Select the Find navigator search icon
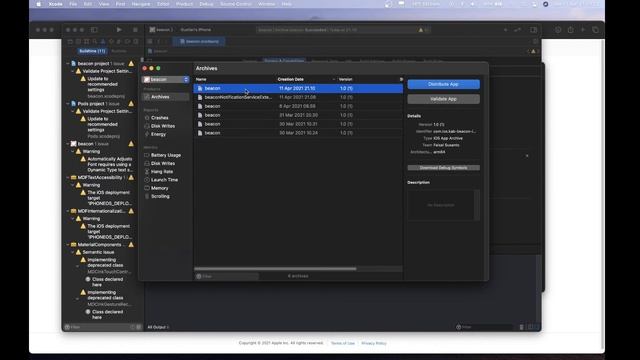This screenshot has width=640, height=360. click(x=95, y=41)
